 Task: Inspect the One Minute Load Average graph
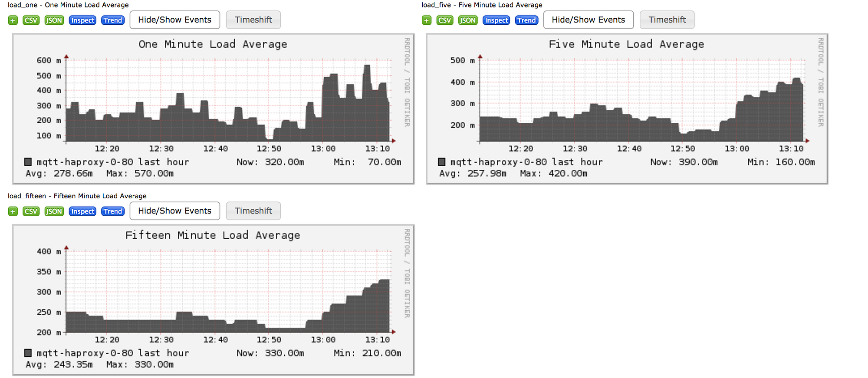click(x=82, y=20)
